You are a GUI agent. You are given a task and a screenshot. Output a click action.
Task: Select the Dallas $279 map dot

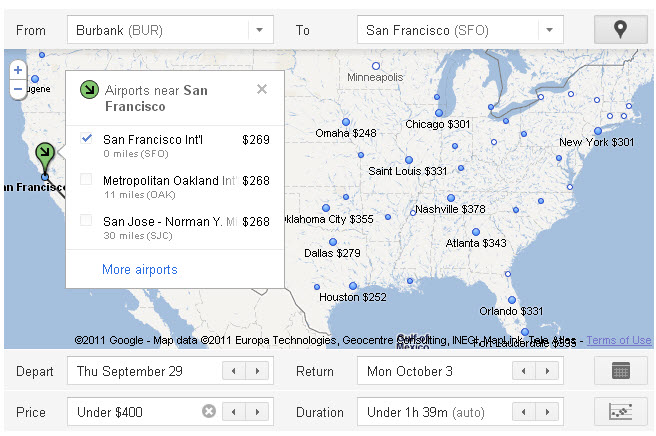333,242
